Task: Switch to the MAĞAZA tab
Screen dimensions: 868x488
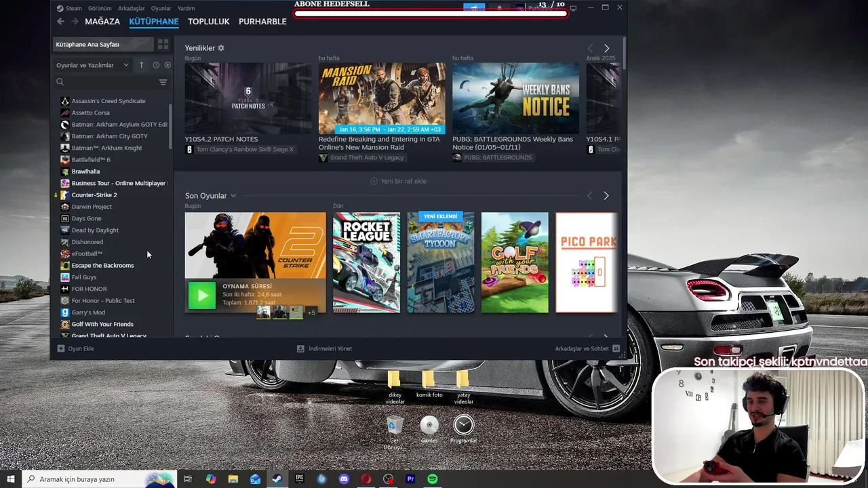Action: (102, 22)
